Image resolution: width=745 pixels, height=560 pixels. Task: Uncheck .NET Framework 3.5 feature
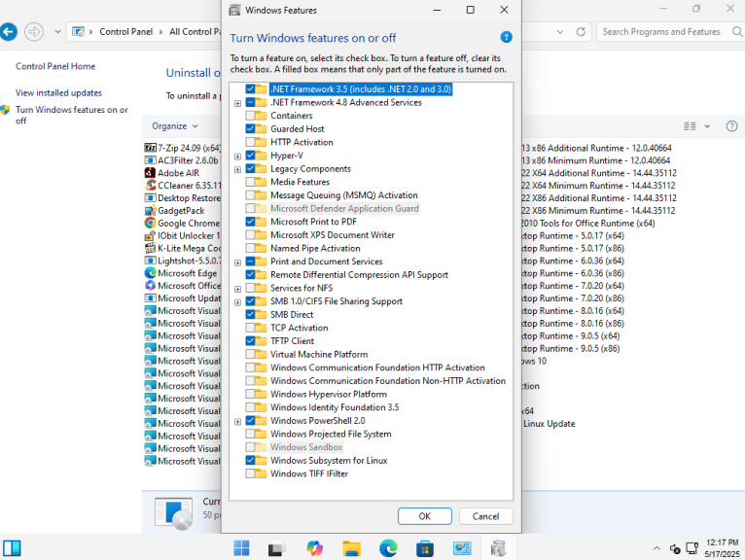pos(250,88)
